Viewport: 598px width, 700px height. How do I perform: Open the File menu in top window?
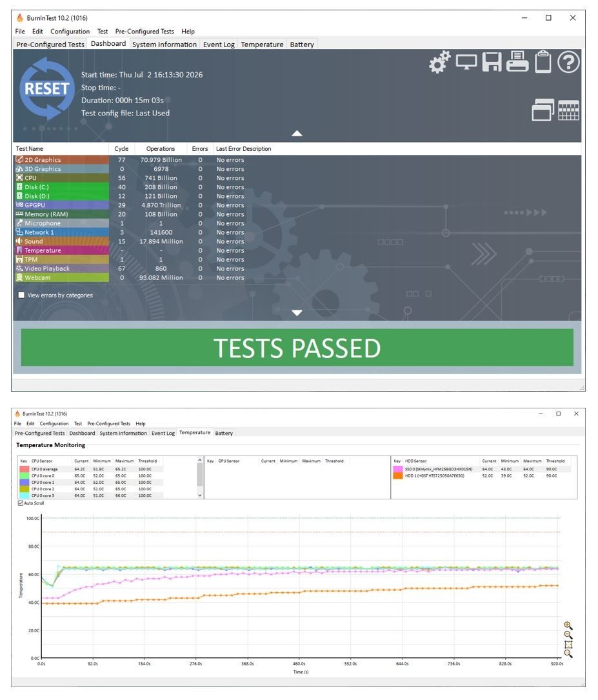click(x=20, y=31)
